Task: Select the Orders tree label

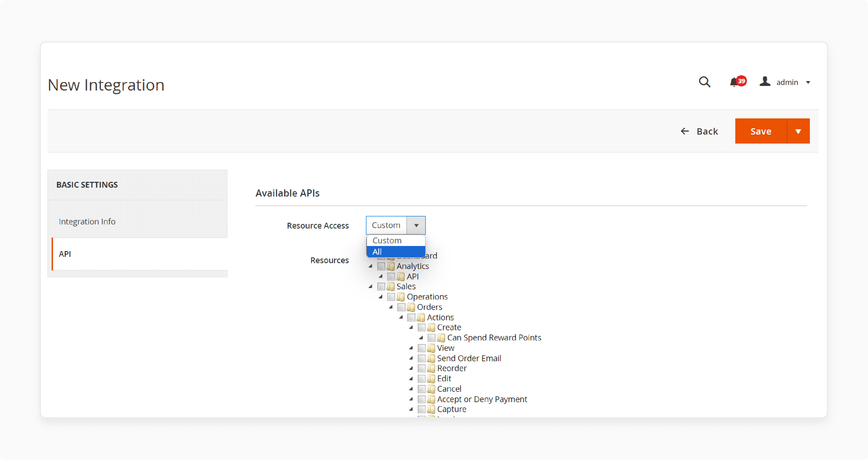Action: point(430,307)
